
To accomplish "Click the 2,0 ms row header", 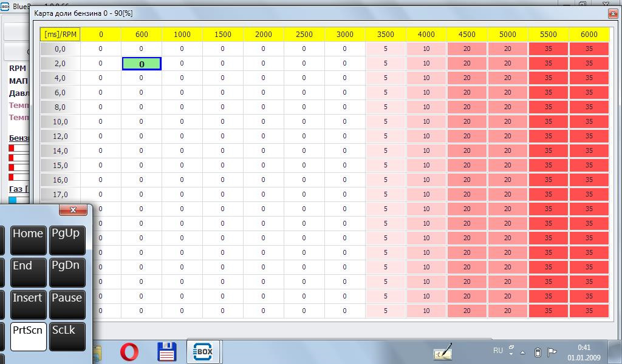I will click(x=60, y=64).
